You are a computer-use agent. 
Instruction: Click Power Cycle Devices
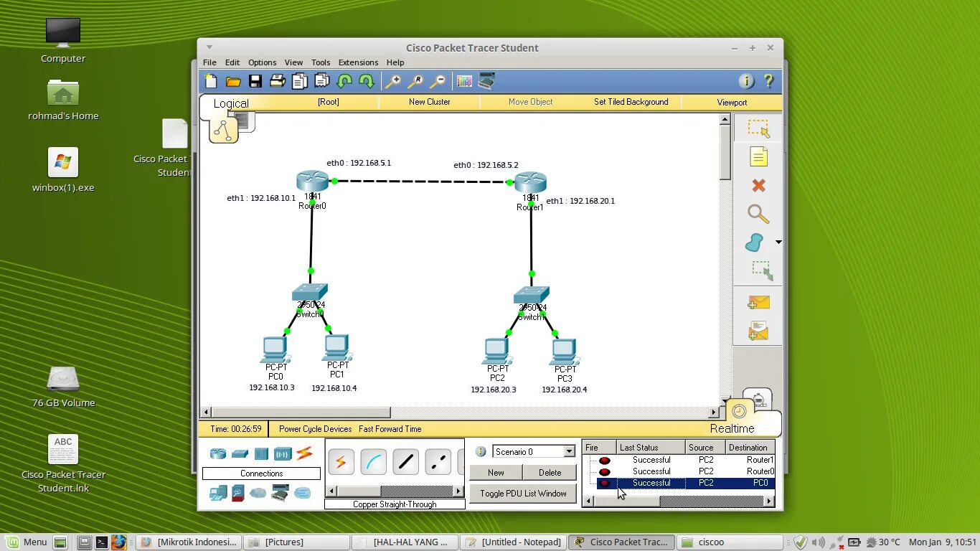pos(316,429)
